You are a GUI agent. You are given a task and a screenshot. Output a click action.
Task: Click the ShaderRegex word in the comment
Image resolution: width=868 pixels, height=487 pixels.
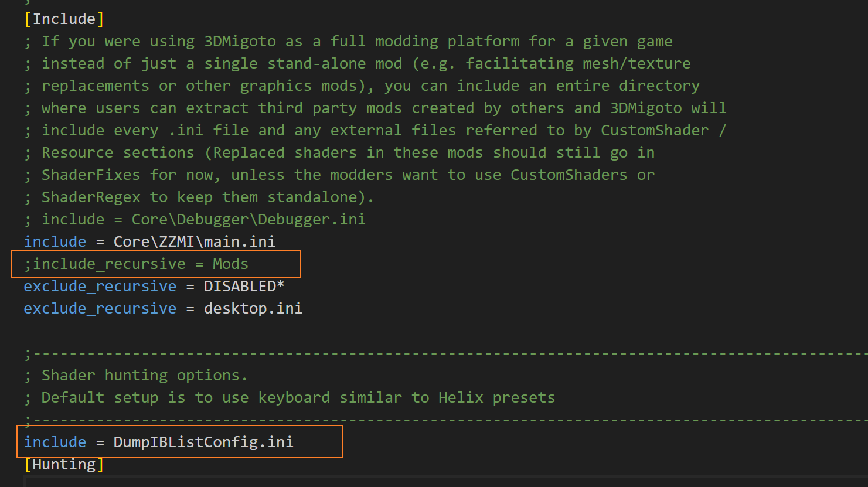pyautogui.click(x=91, y=197)
